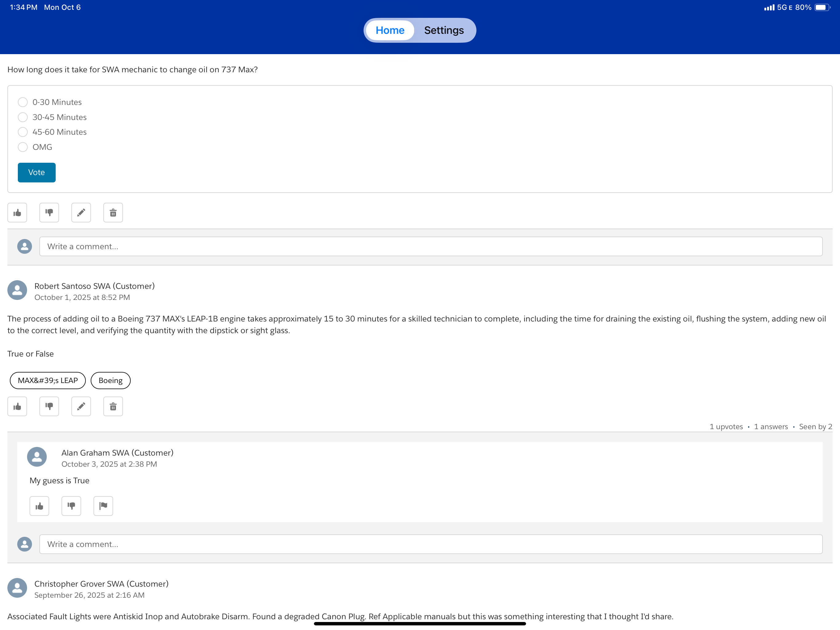Viewport: 840px width, 630px height.
Task: Select the OMG poll option
Action: [x=23, y=147]
